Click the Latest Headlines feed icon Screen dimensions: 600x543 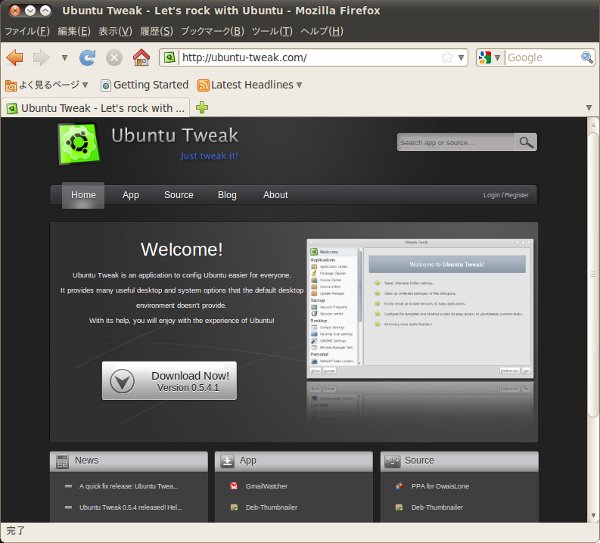pos(203,85)
